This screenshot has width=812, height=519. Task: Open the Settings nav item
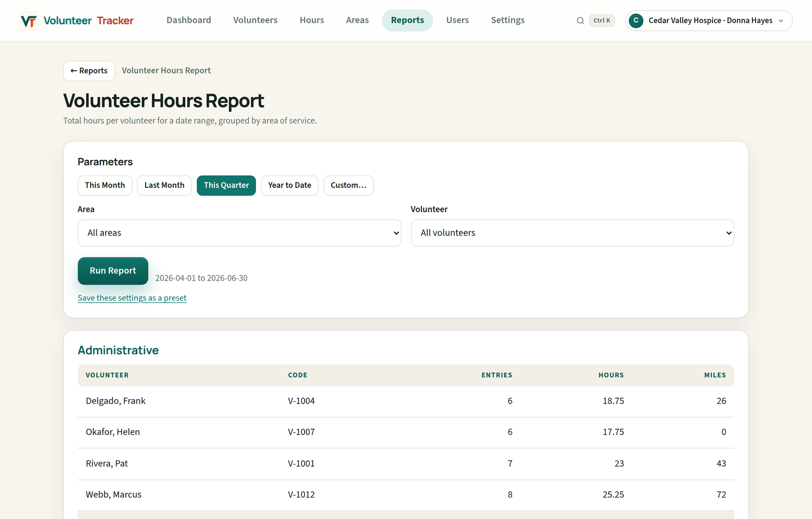click(508, 20)
